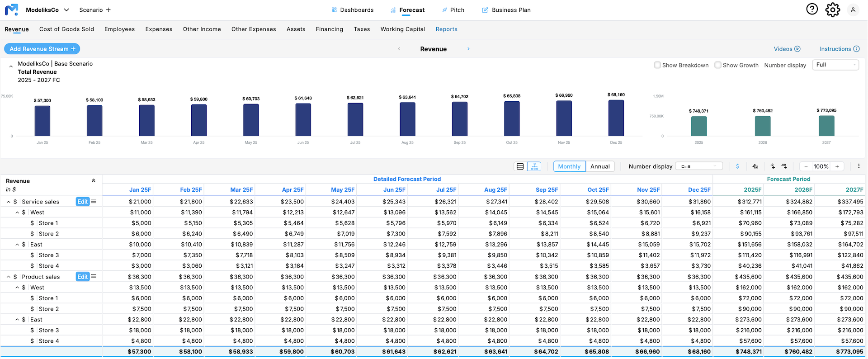Select the hierarchy tree view icon
868x359 pixels.
(534, 166)
